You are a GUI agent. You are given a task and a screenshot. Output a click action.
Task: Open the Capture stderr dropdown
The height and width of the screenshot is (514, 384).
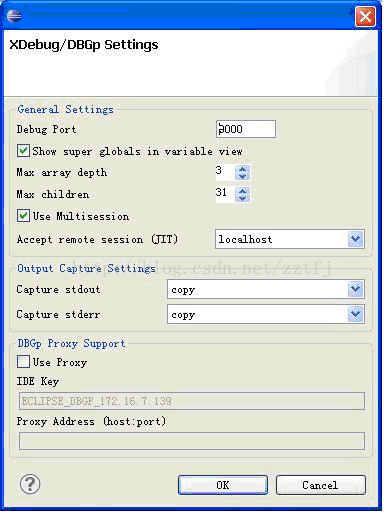click(355, 314)
